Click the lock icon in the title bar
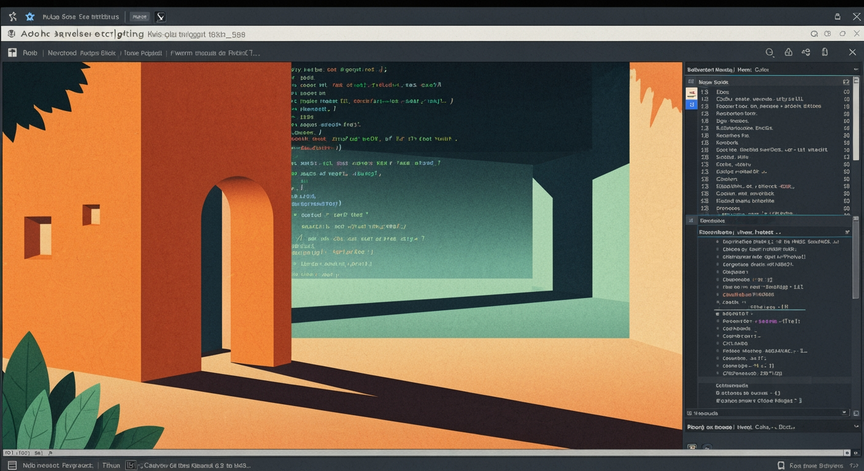The width and height of the screenshot is (864, 471). [838, 17]
